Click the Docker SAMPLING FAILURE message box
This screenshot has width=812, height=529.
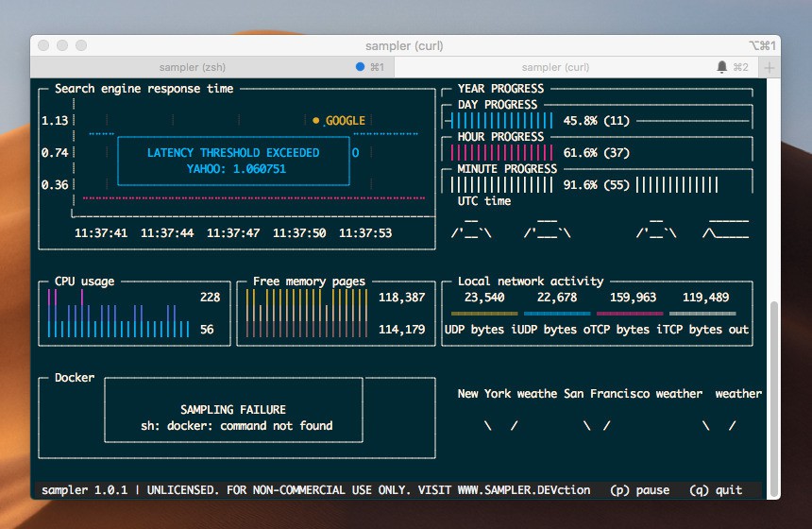pyautogui.click(x=233, y=418)
